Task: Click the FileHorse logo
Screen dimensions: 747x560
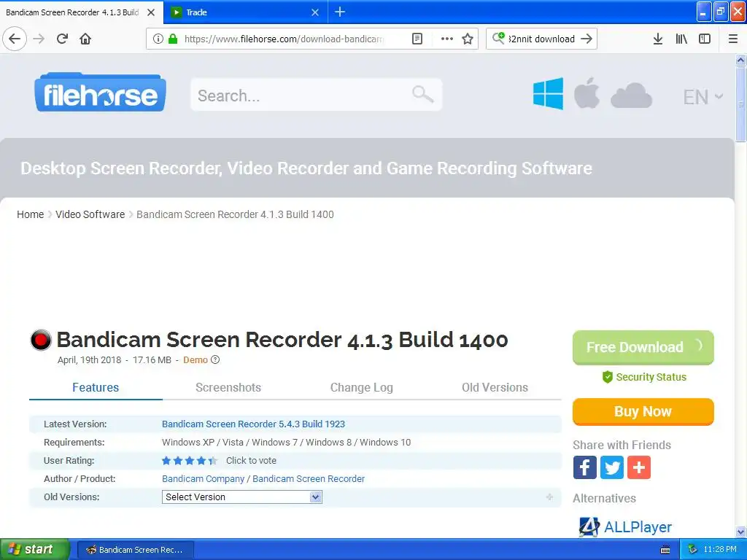Action: [100, 93]
